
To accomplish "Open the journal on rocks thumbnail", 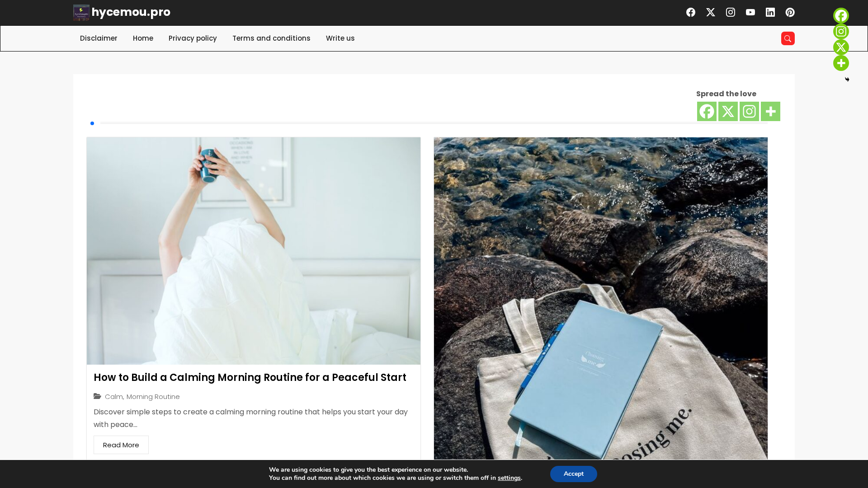I will point(601,298).
